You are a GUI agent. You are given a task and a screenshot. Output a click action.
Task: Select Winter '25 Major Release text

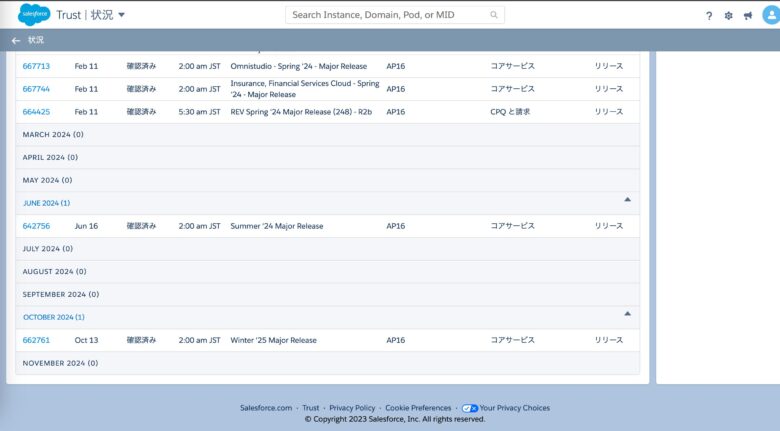pos(273,340)
